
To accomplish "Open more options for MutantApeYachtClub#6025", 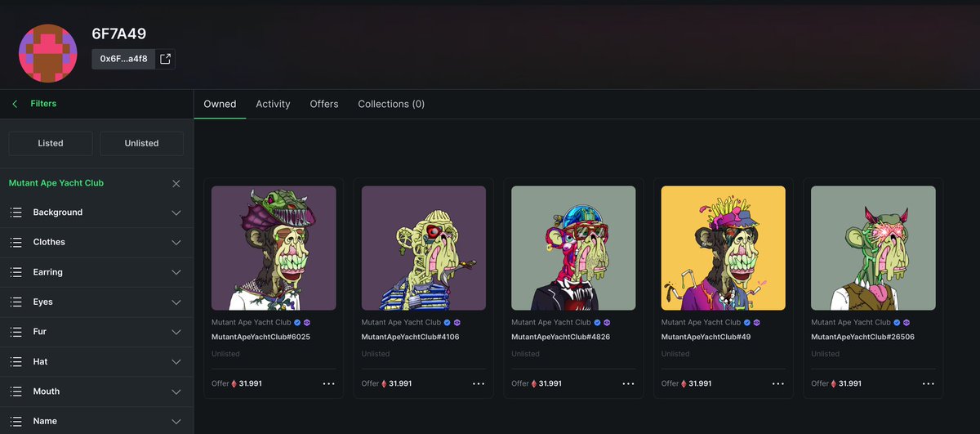I will [329, 383].
